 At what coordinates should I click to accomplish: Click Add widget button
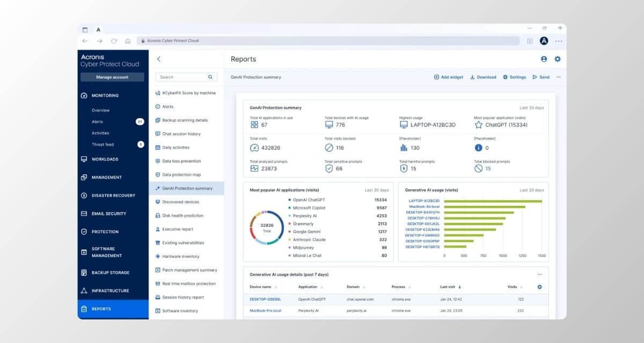click(x=449, y=77)
